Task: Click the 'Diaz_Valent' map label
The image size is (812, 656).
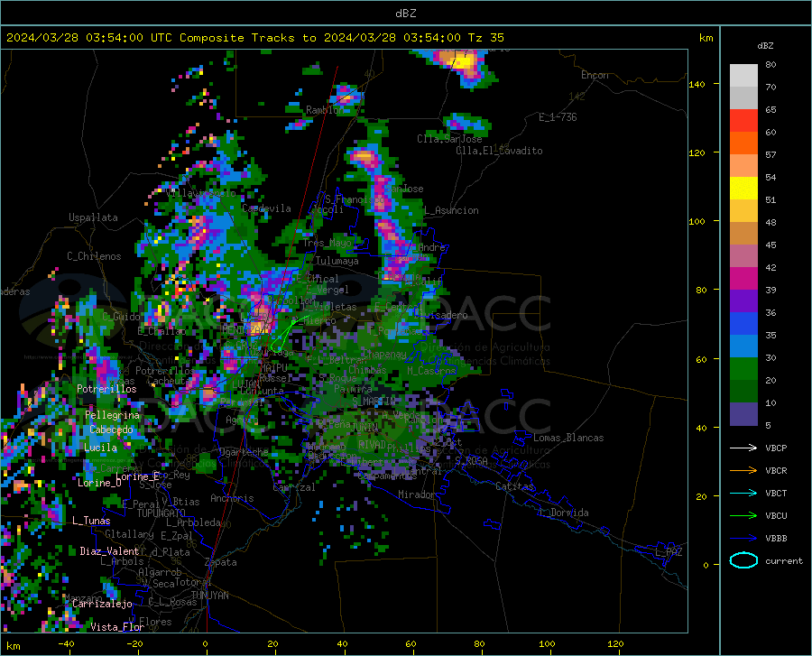Action: (109, 551)
